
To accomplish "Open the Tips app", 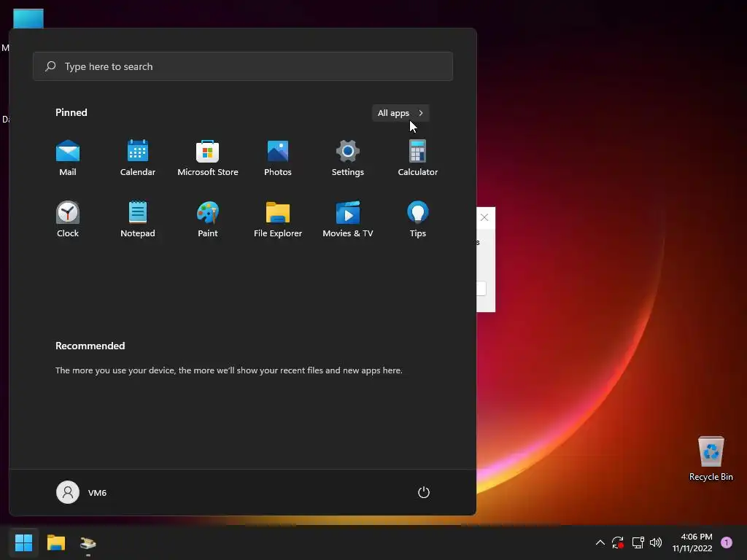I will tap(418, 219).
